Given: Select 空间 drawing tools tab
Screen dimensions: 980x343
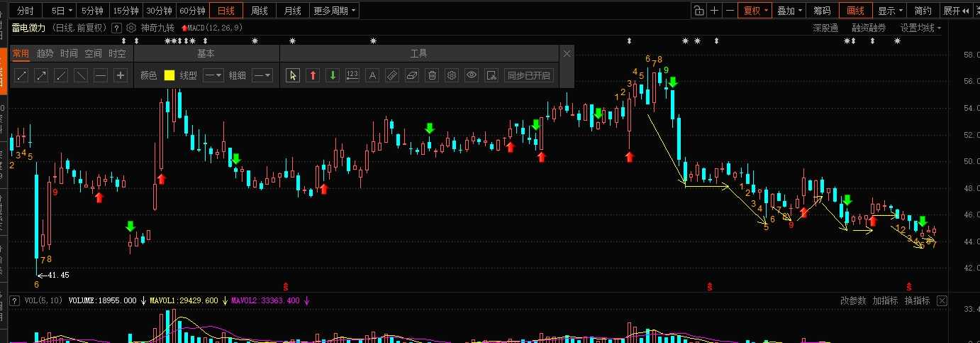Looking at the screenshot, I should tap(93, 53).
